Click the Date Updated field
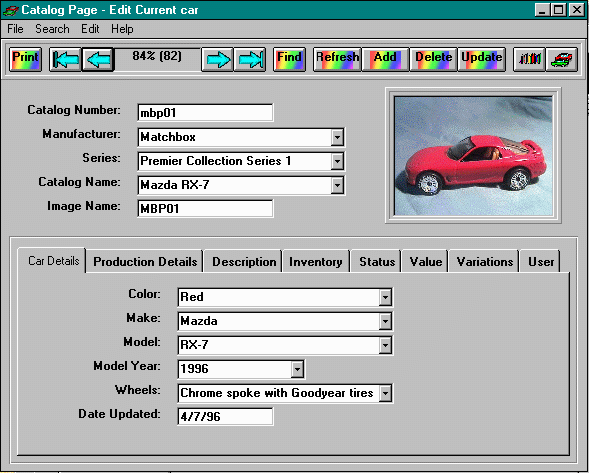 pyautogui.click(x=225, y=417)
